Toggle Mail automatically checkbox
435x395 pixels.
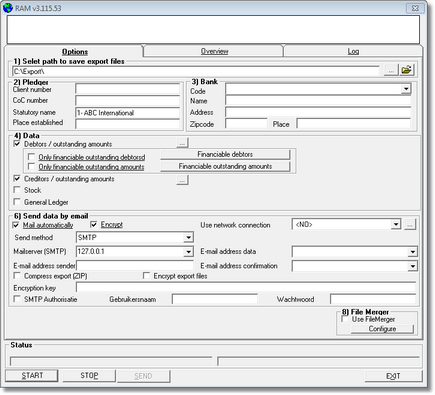[16, 225]
